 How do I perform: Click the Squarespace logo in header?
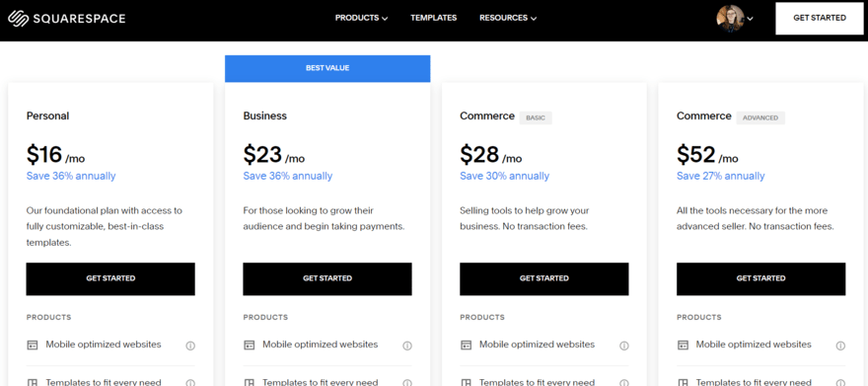(x=66, y=19)
